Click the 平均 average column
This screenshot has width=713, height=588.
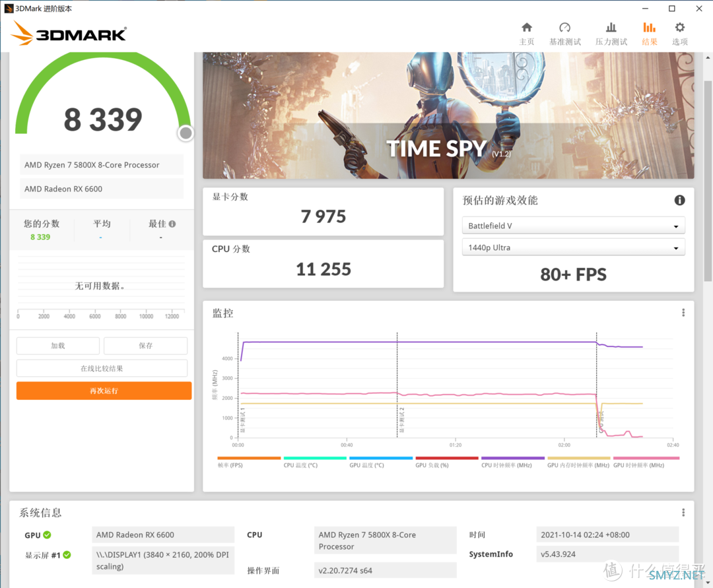click(102, 230)
